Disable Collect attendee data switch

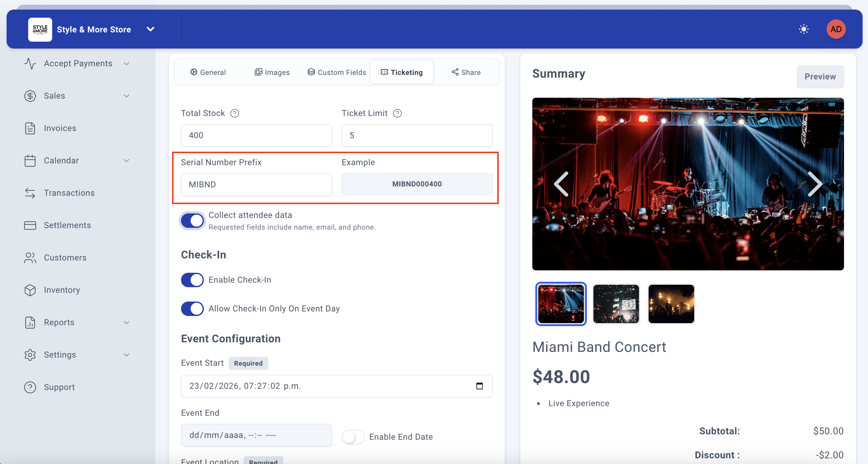point(192,221)
